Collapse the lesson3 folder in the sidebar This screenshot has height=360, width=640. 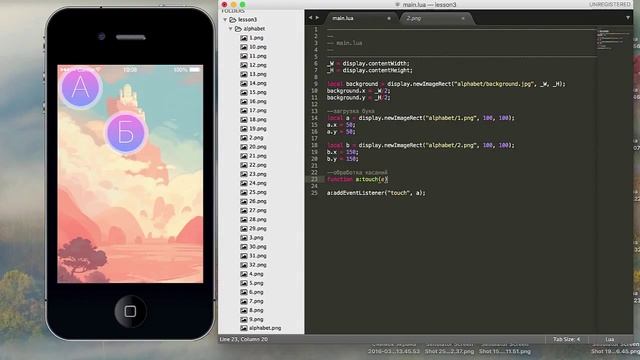(x=225, y=20)
